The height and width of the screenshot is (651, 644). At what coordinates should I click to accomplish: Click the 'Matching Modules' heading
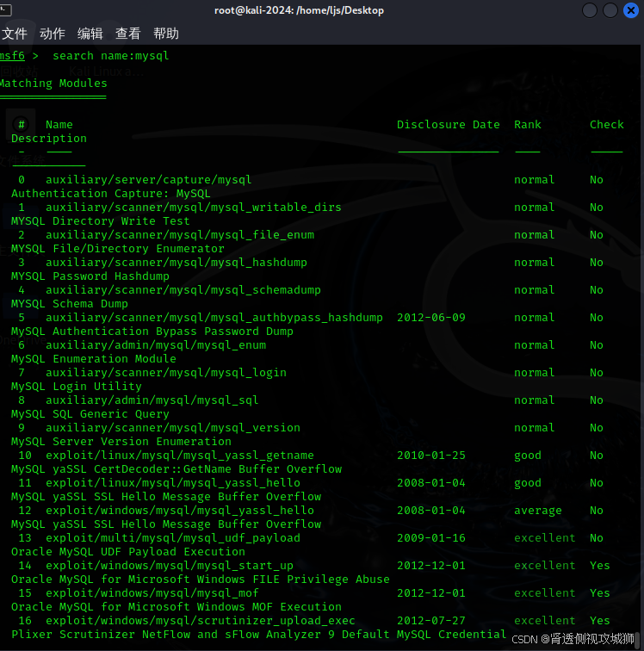pos(53,83)
